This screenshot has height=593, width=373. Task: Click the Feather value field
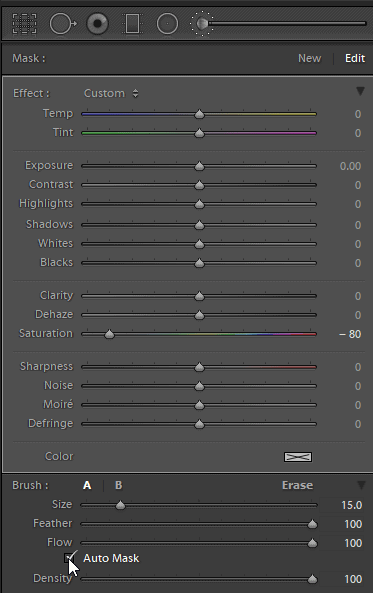point(353,524)
